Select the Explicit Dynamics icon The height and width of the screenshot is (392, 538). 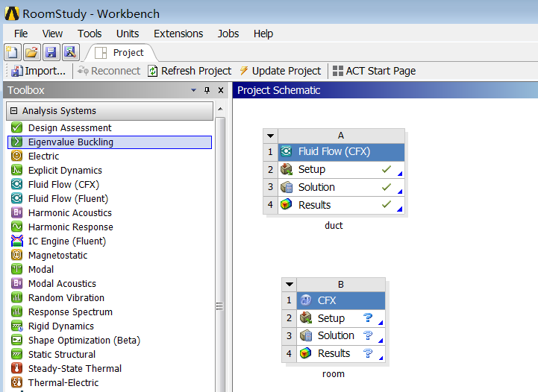[17, 170]
